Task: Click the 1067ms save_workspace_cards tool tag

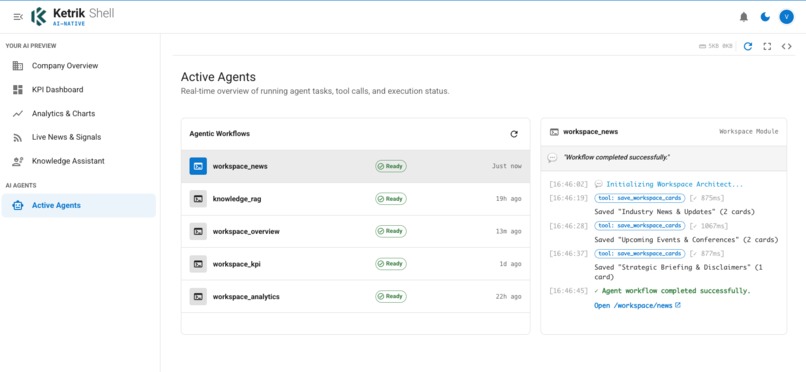Action: pos(639,226)
